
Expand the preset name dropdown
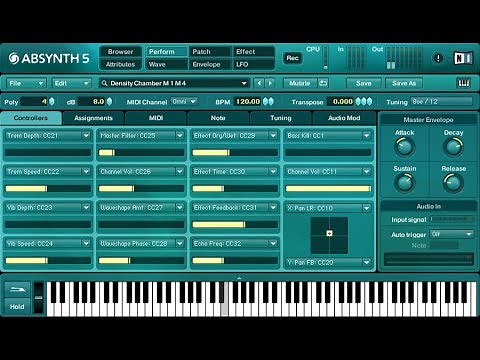(244, 83)
